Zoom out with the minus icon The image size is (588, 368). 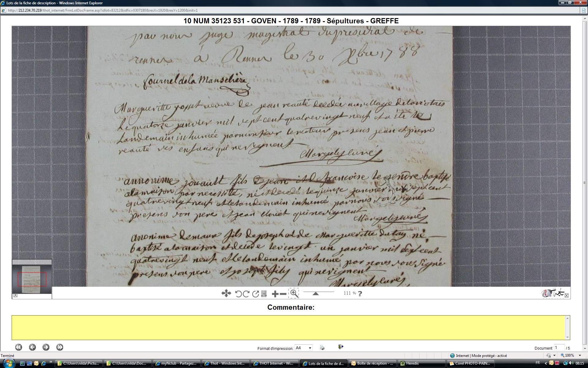283,294
